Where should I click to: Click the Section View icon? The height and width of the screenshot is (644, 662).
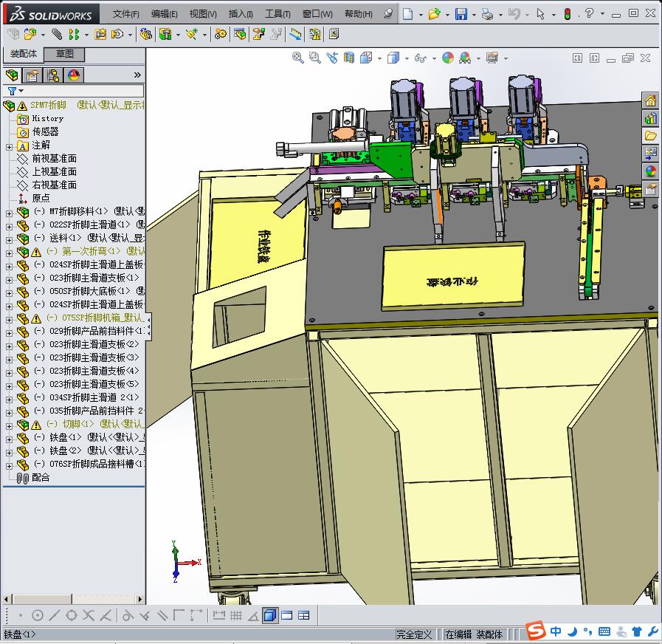tap(349, 58)
